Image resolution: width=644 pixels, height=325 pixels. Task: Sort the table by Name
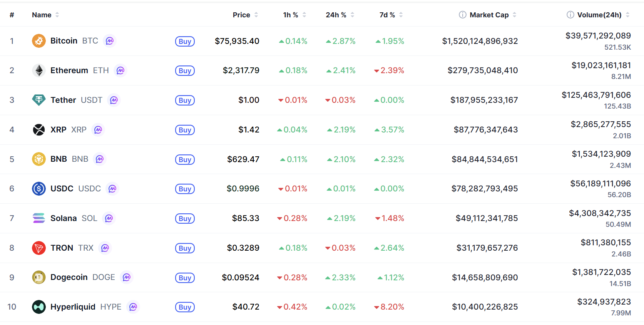[42, 15]
